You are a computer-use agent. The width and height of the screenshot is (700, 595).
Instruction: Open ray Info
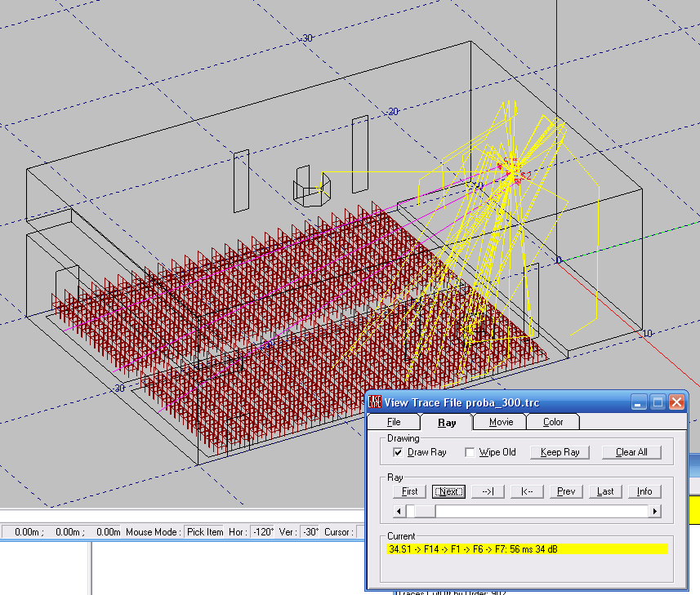(644, 491)
